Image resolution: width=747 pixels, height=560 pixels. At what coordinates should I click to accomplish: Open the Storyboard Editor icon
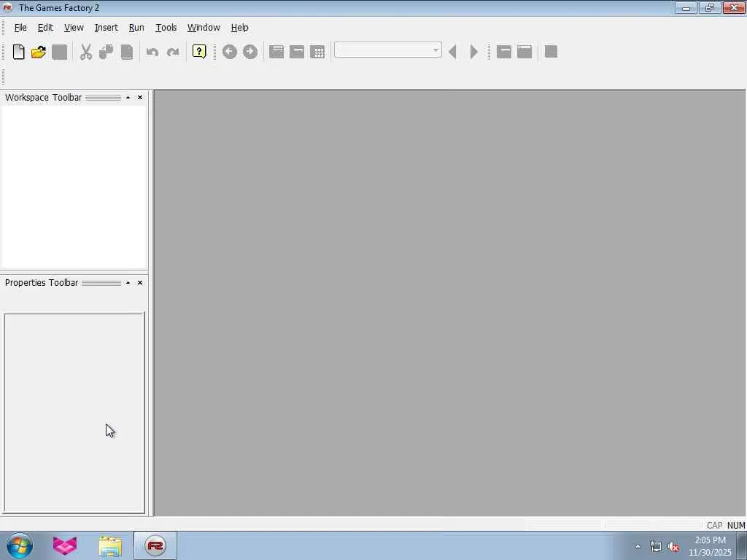pos(276,52)
